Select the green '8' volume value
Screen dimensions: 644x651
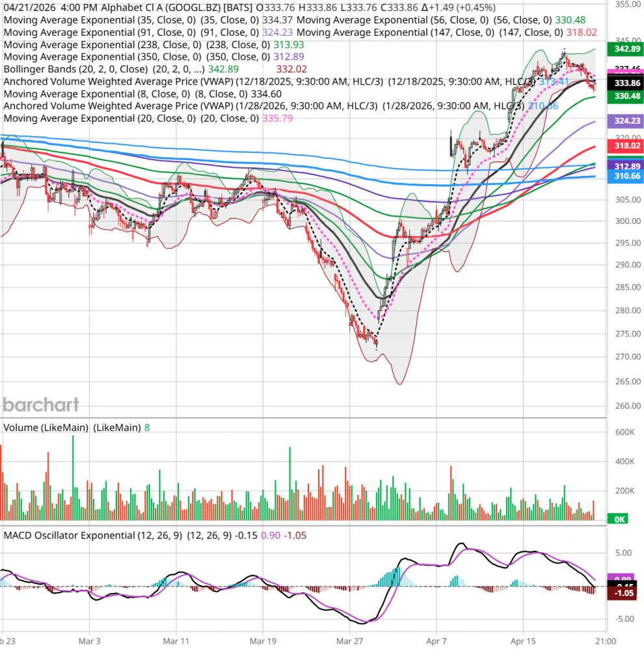(x=147, y=428)
